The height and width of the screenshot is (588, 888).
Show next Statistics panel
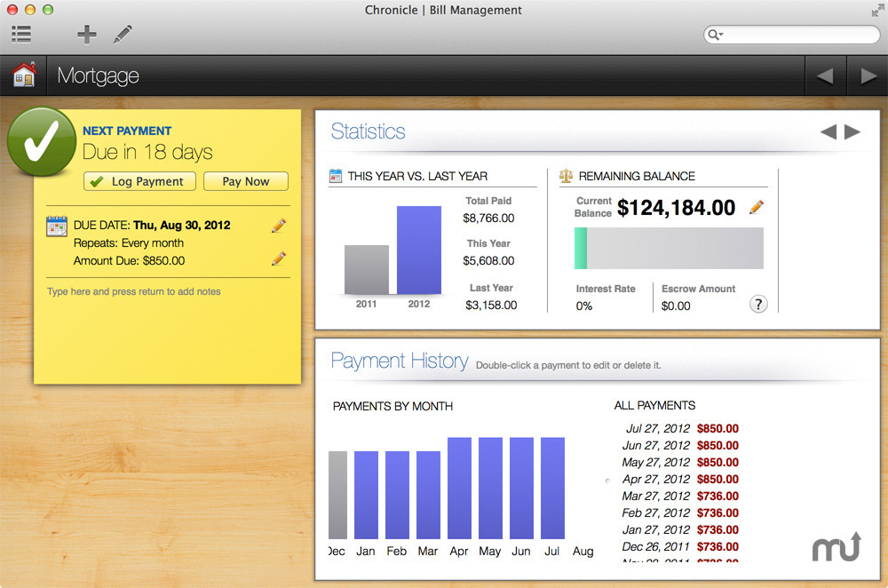852,132
